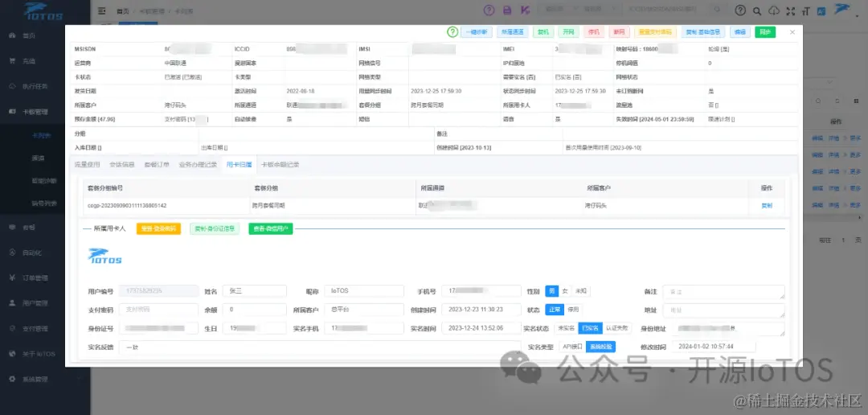Click the 昵称 field containing IoTOS
The width and height of the screenshot is (868, 415).
point(364,291)
